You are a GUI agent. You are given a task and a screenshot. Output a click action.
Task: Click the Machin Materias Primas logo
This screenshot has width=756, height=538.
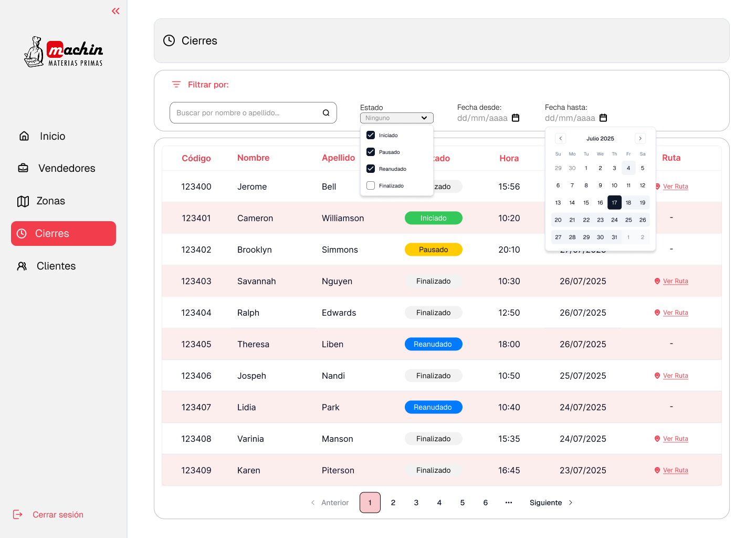[x=64, y=52]
